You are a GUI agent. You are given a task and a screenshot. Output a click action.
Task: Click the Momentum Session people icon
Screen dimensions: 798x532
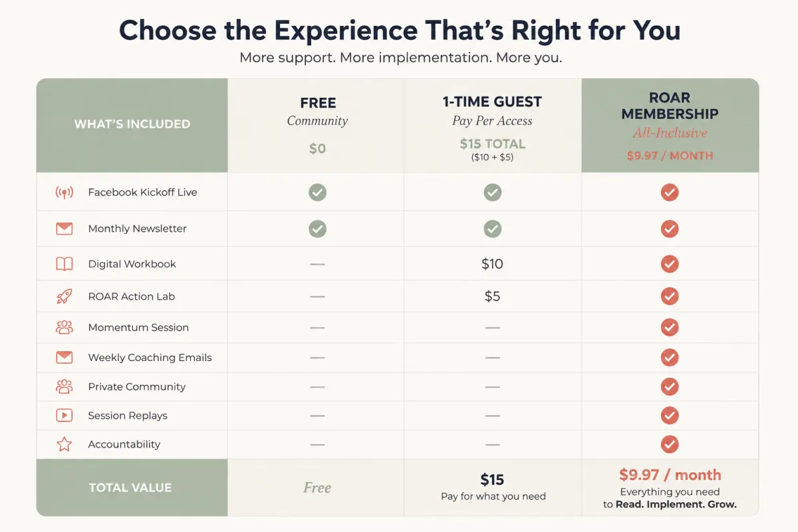pos(65,327)
